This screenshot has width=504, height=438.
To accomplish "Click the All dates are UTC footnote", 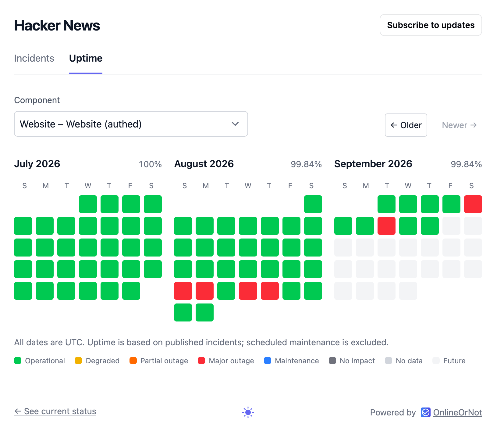I will coord(201,342).
